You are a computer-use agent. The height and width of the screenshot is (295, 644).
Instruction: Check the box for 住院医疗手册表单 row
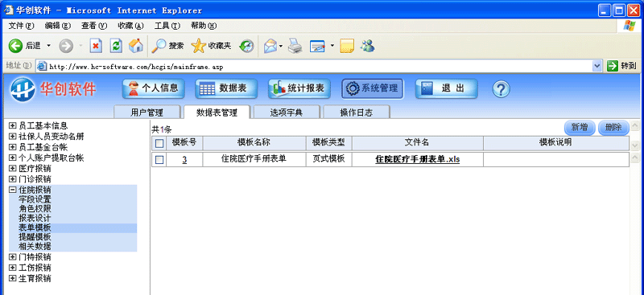click(159, 160)
